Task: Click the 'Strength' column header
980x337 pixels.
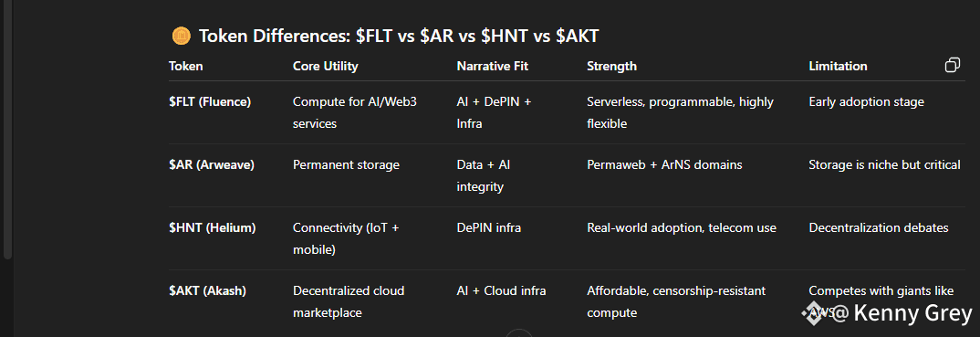Action: 611,66
